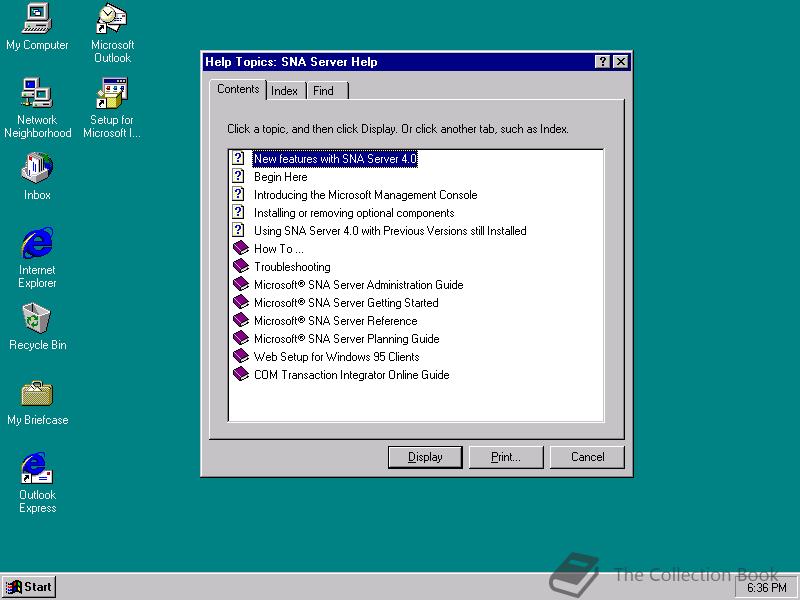800x600 pixels.
Task: Switch to the Index tab
Action: 284,91
